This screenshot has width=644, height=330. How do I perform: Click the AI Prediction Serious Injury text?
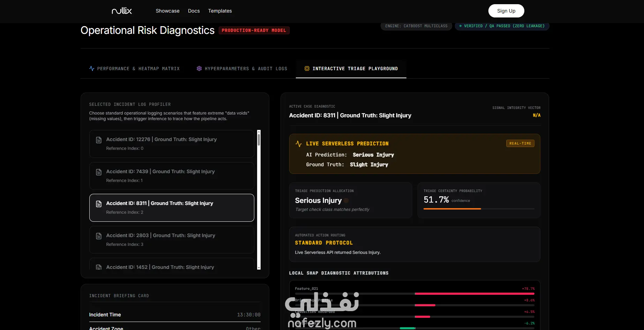point(373,155)
